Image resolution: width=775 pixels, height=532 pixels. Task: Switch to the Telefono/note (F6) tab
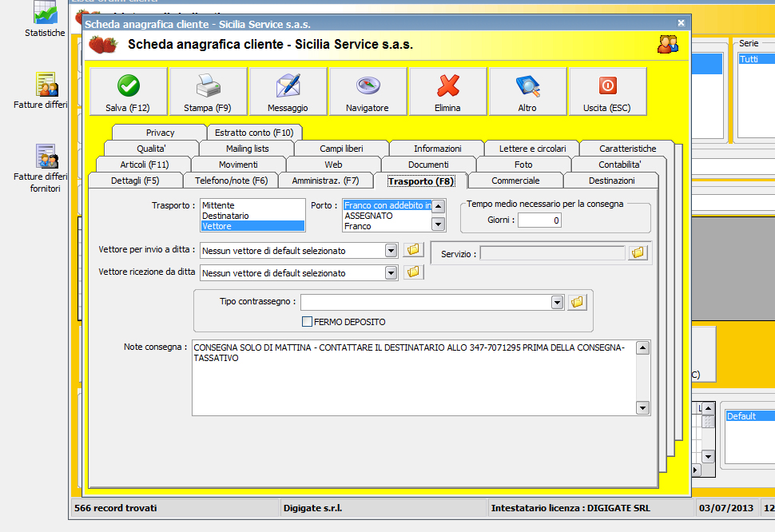click(231, 181)
